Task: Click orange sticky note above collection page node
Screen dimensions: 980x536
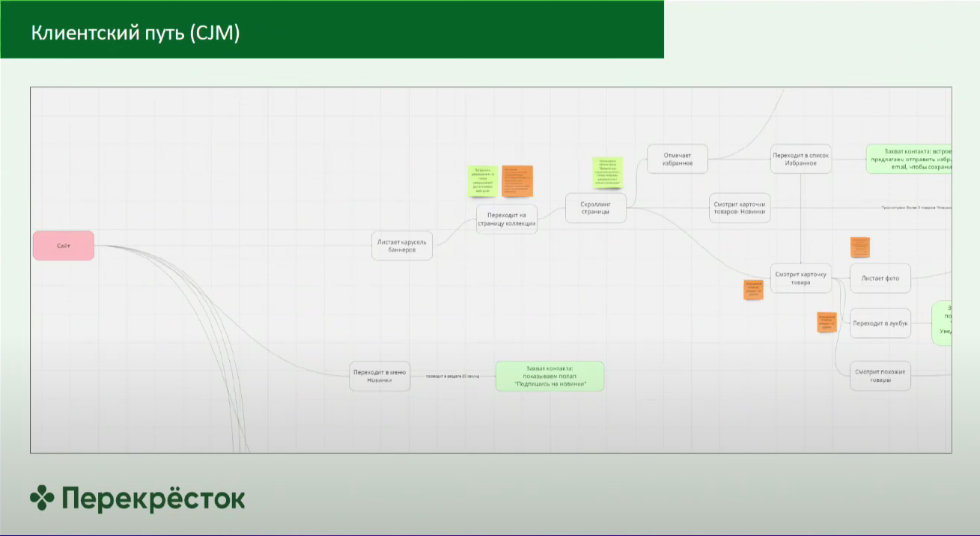Action: (517, 181)
